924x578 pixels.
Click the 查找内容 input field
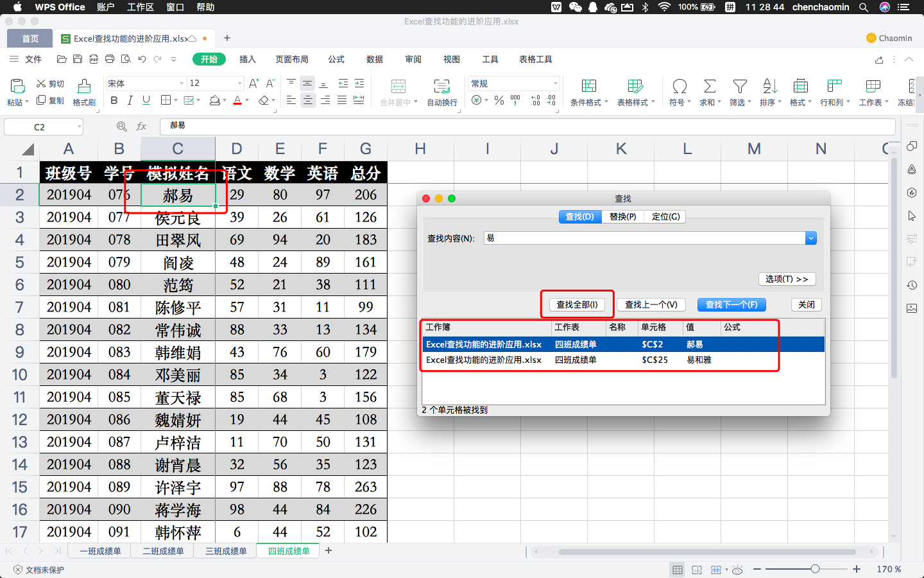645,238
